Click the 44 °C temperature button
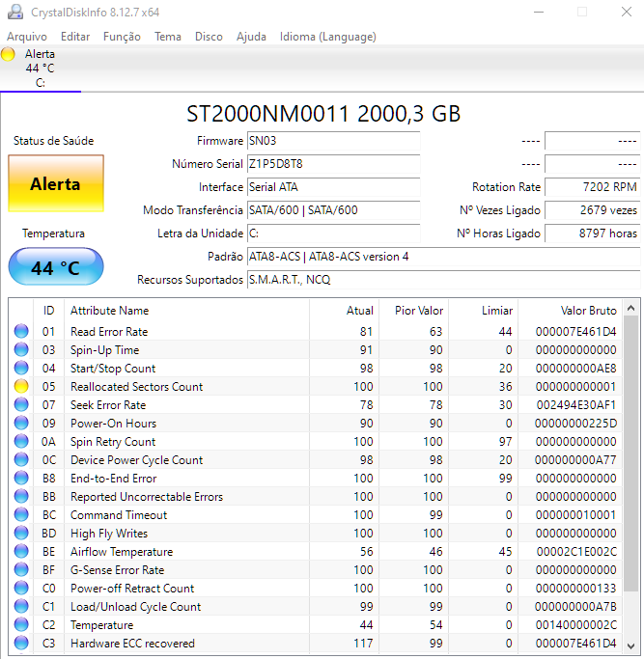644x659 pixels. click(x=56, y=267)
